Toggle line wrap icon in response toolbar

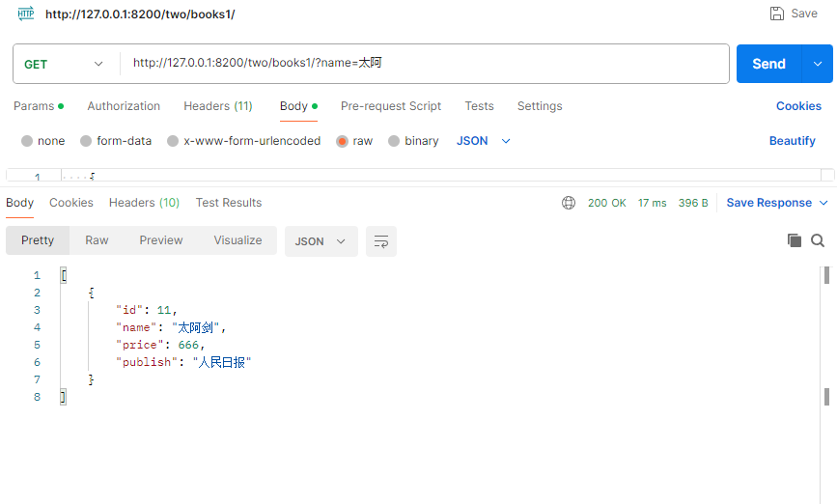381,241
